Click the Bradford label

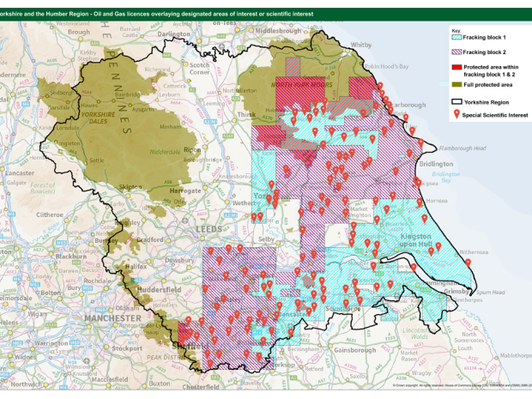click(149, 240)
